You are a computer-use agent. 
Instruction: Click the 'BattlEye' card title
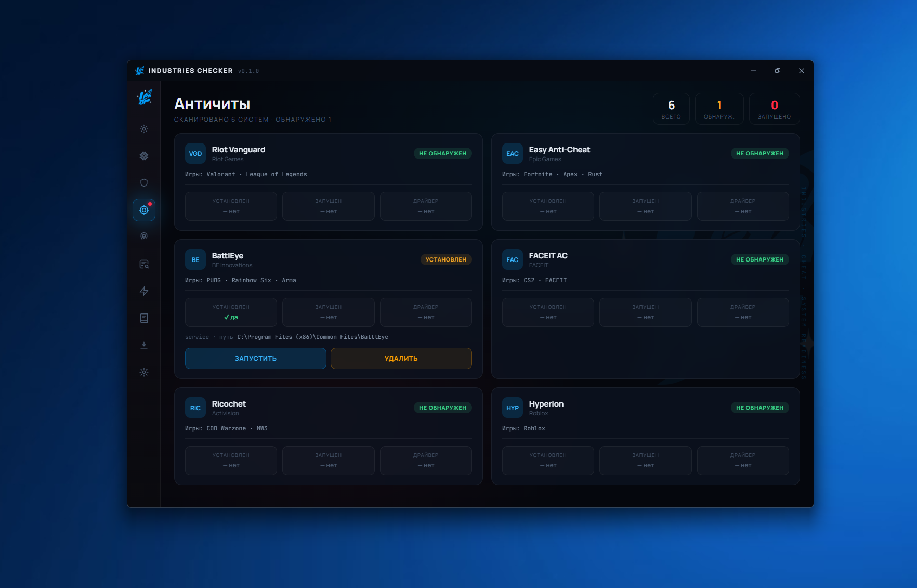point(228,256)
